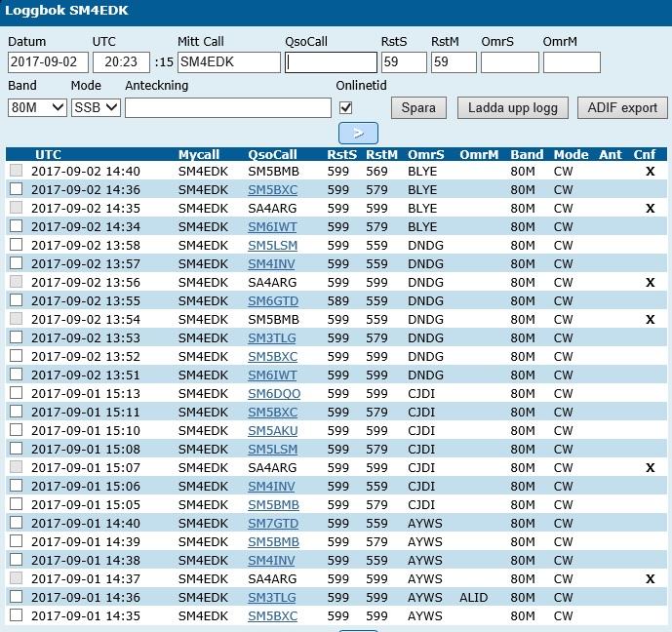The image size is (672, 632).
Task: Check the box for the 13:55 SM6GTD row
Action: pyautogui.click(x=16, y=300)
